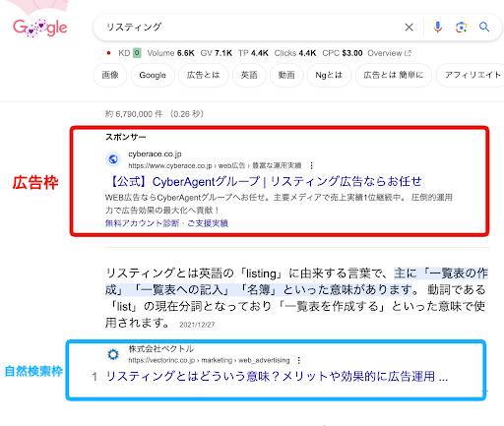Open the CyberAgentグループ sponsored ad headline

tap(265, 181)
